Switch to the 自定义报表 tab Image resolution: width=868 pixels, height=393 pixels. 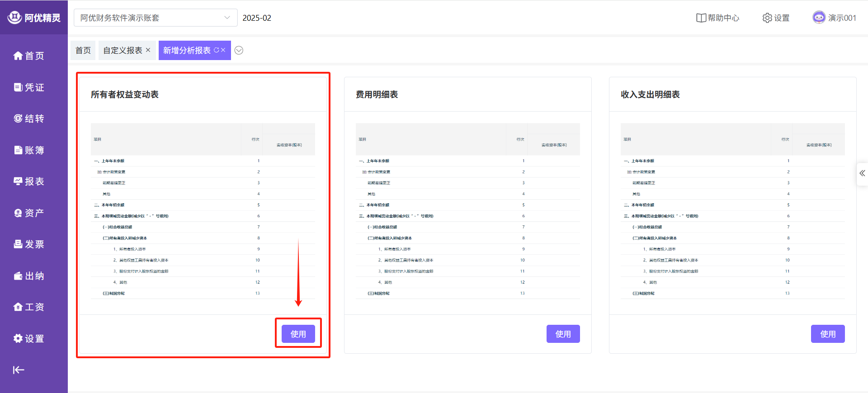click(123, 51)
